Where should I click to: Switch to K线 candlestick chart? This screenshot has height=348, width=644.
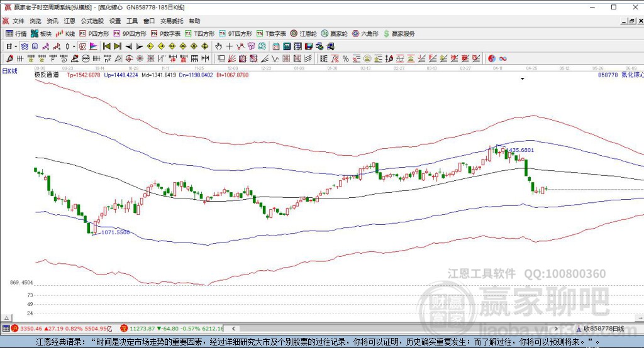point(65,34)
